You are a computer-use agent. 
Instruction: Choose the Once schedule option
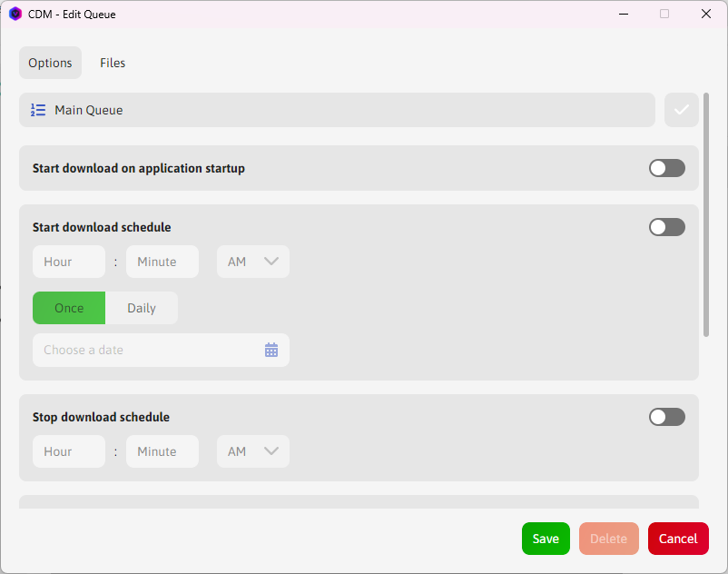pos(69,308)
